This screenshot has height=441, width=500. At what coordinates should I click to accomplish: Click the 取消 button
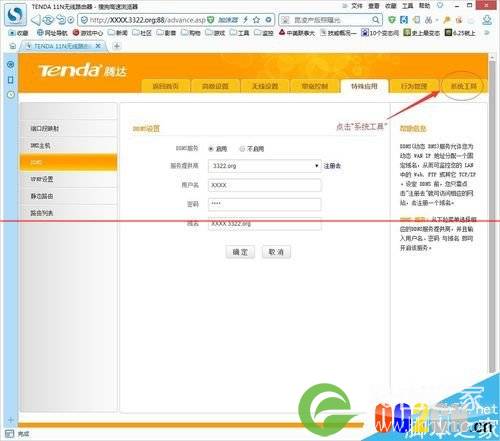(x=276, y=252)
